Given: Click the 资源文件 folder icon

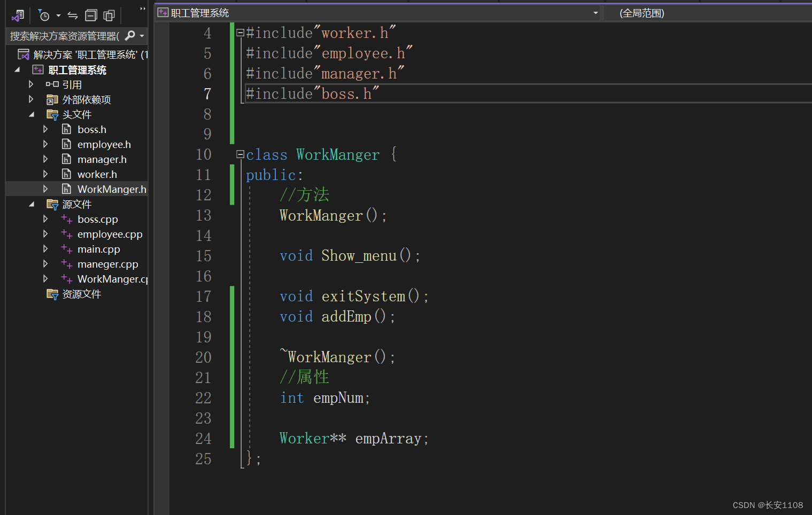Looking at the screenshot, I should pyautogui.click(x=52, y=294).
